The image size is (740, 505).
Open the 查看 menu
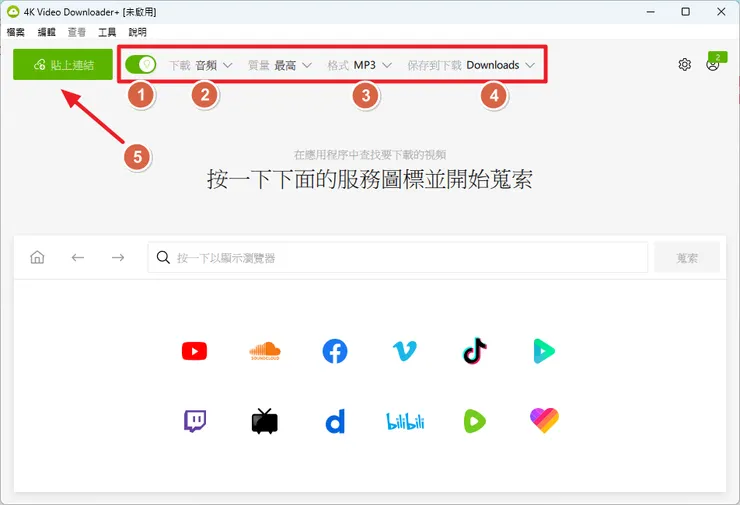click(x=76, y=32)
